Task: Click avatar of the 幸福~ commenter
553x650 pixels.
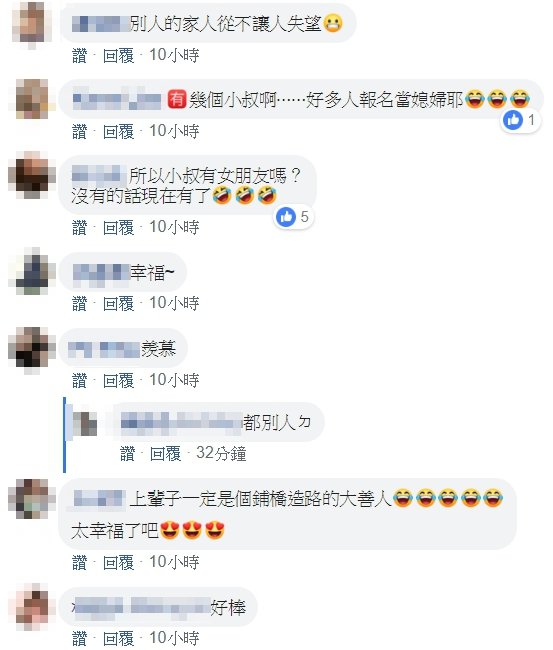Action: tap(32, 272)
